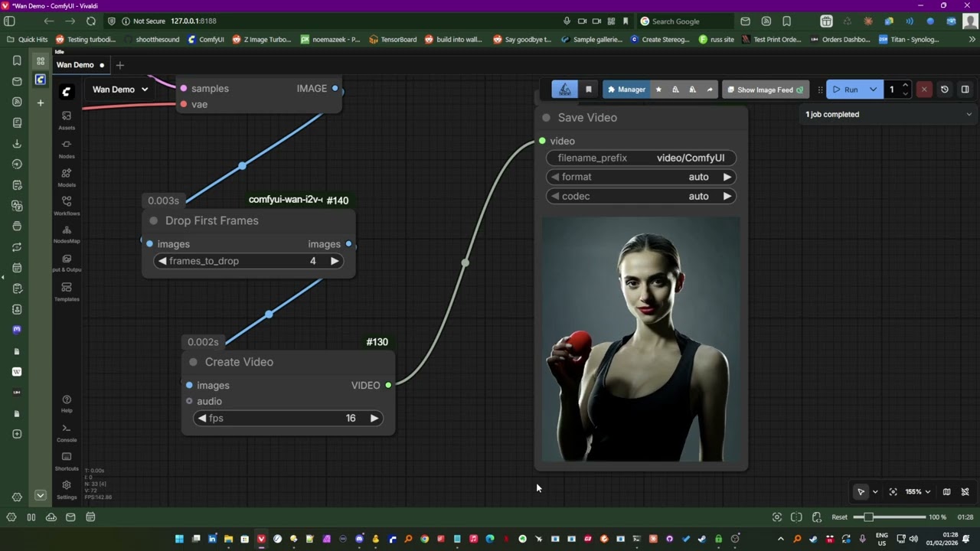Open the NodesMap sidebar panel
Screen dimensions: 980x551
click(67, 233)
